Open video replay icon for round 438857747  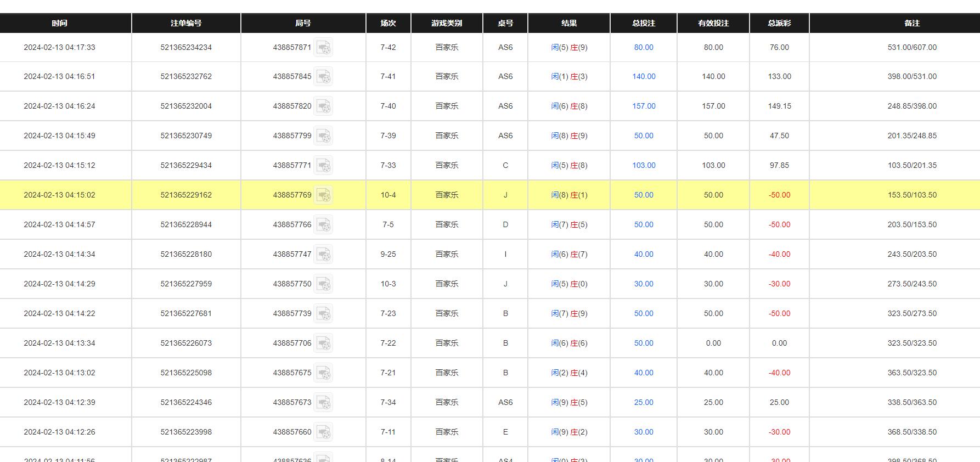click(x=323, y=254)
